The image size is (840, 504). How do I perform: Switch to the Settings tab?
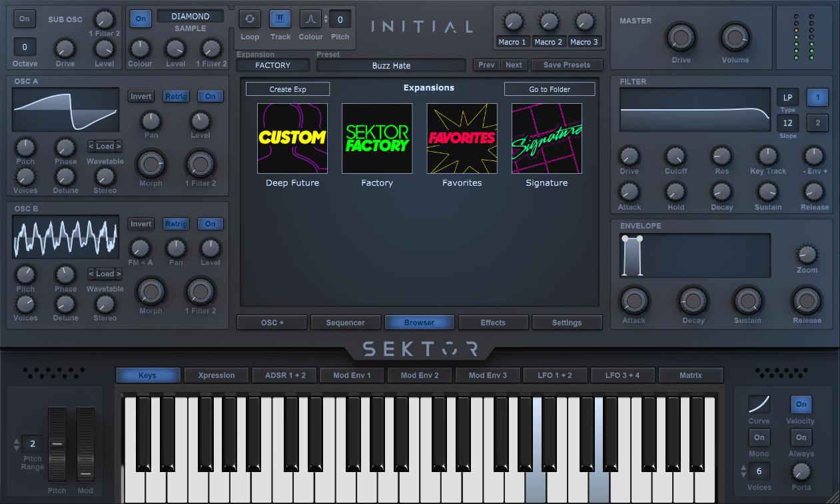click(567, 323)
